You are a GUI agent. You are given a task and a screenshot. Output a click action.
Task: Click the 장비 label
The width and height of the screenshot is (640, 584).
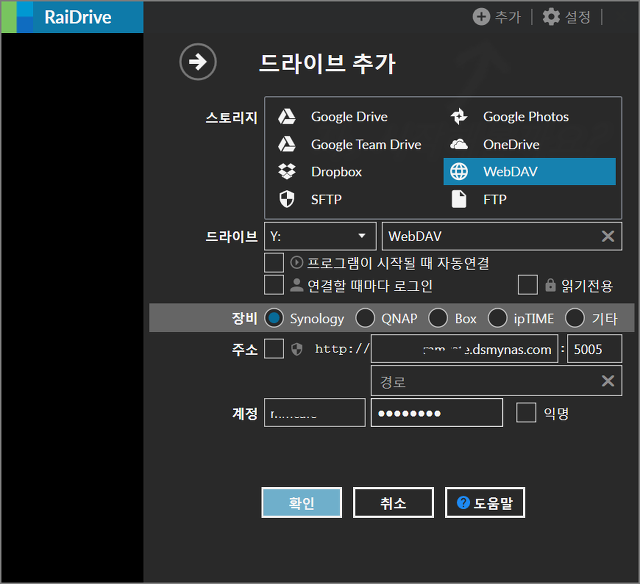244,318
